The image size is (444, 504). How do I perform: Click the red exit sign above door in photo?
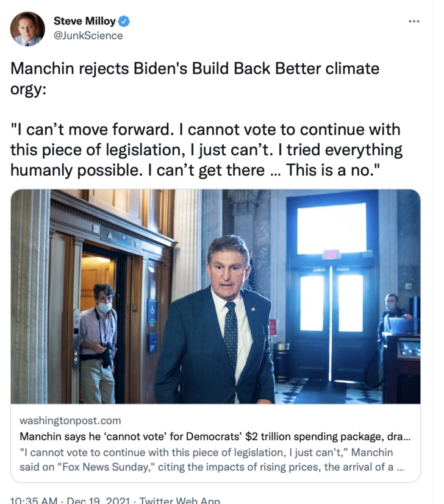331,254
